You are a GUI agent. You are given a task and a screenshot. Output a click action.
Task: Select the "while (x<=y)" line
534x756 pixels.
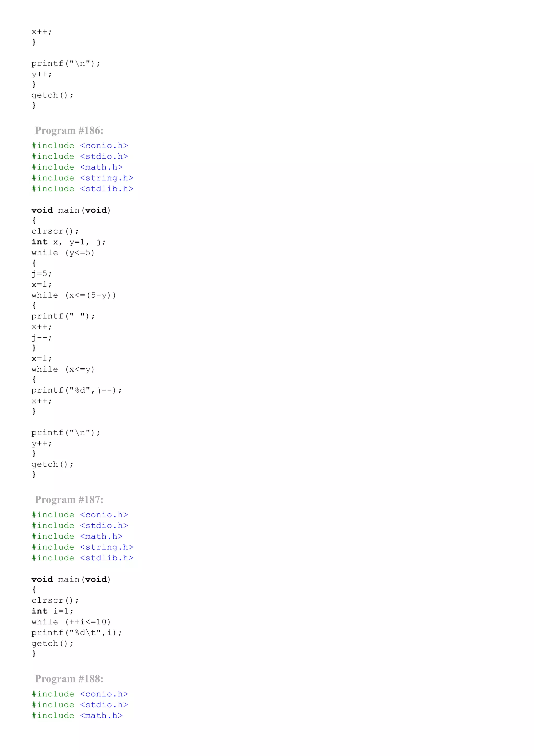[x=63, y=369]
